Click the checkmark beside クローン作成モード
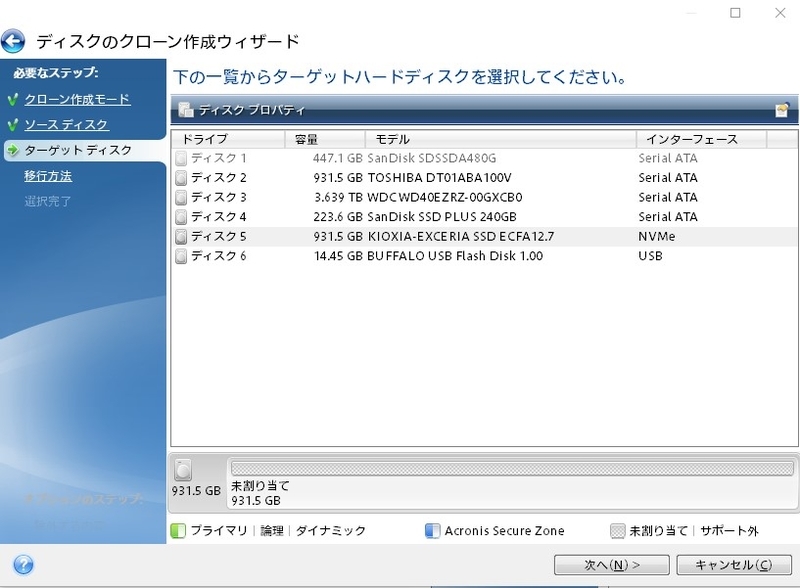800x588 pixels. click(13, 99)
